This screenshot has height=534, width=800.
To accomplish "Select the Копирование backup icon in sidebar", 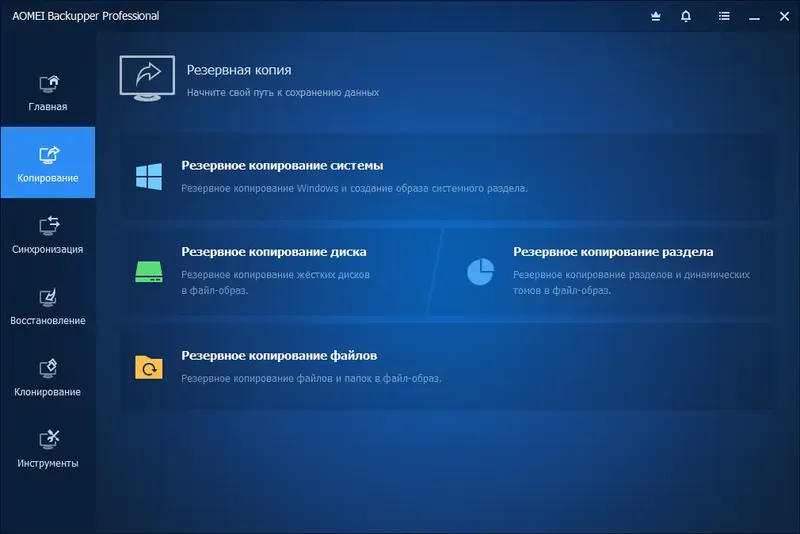I will click(x=49, y=155).
